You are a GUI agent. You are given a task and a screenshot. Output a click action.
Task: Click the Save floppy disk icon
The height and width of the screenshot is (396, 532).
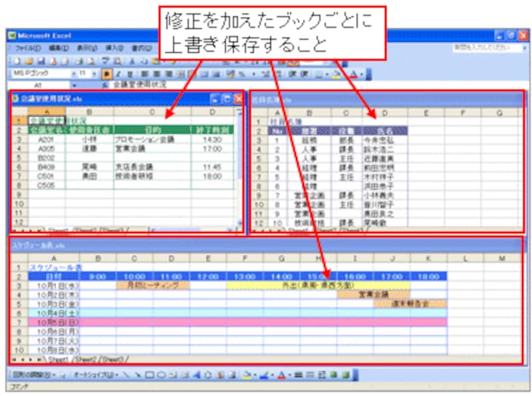click(41, 61)
